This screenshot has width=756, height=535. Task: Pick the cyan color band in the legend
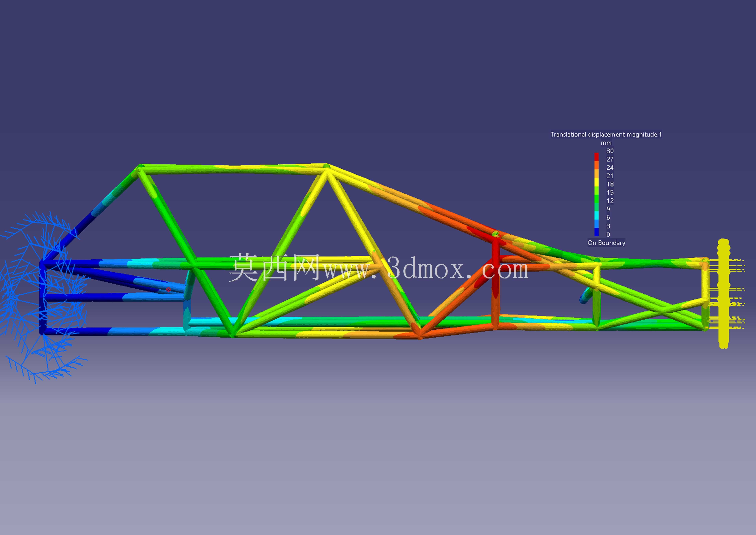pyautogui.click(x=597, y=215)
